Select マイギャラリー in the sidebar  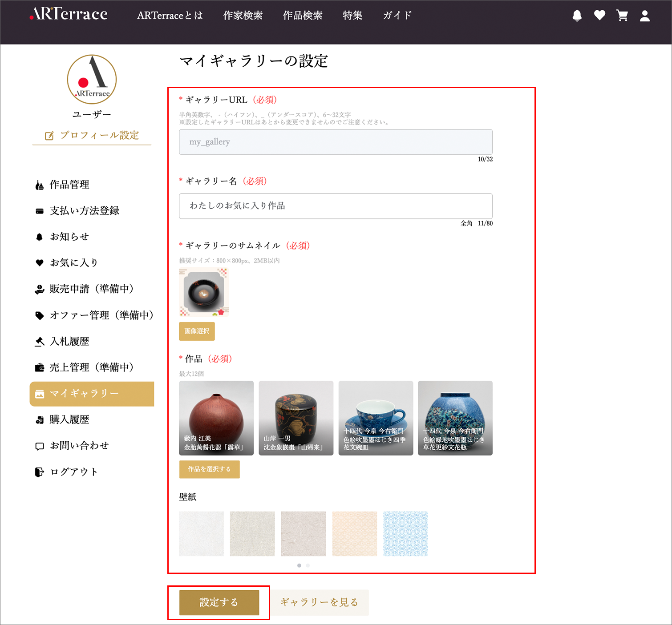[92, 394]
